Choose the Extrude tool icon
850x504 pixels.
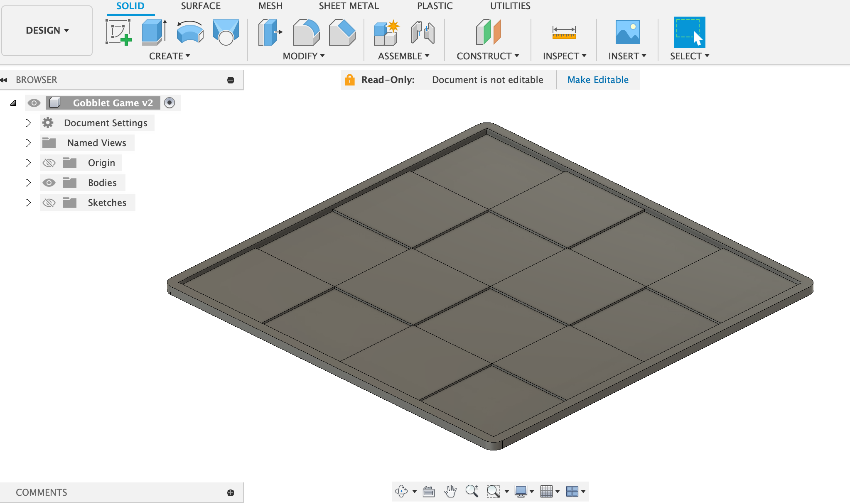(x=154, y=32)
